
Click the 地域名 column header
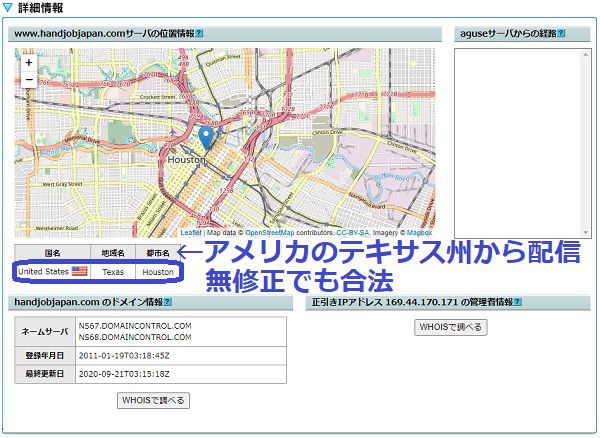pos(113,253)
